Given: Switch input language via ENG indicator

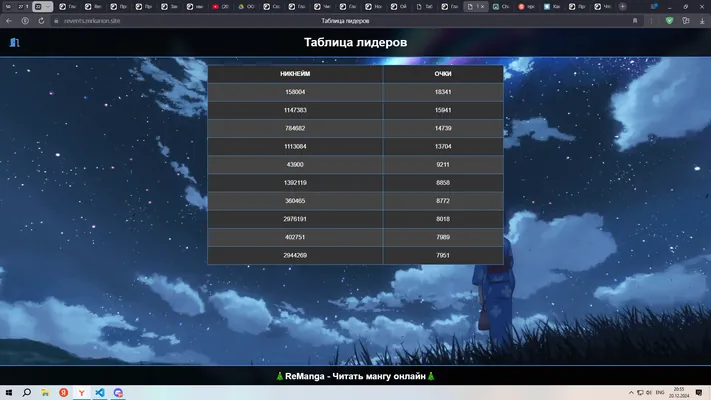Looking at the screenshot, I should click(x=660, y=392).
